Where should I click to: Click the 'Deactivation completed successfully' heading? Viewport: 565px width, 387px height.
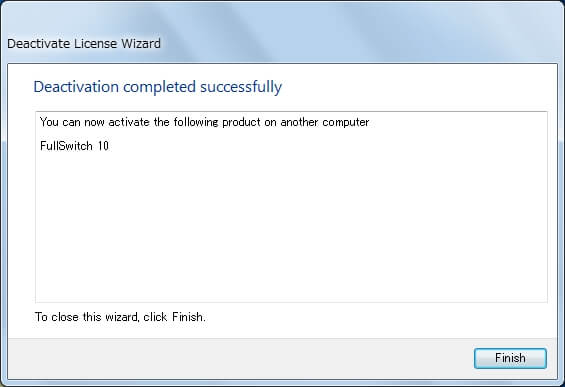pos(157,87)
